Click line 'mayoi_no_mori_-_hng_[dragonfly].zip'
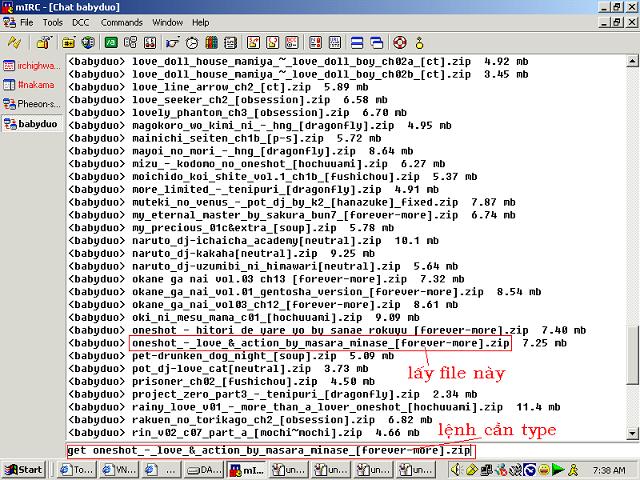This screenshot has width=640, height=480. (x=244, y=151)
